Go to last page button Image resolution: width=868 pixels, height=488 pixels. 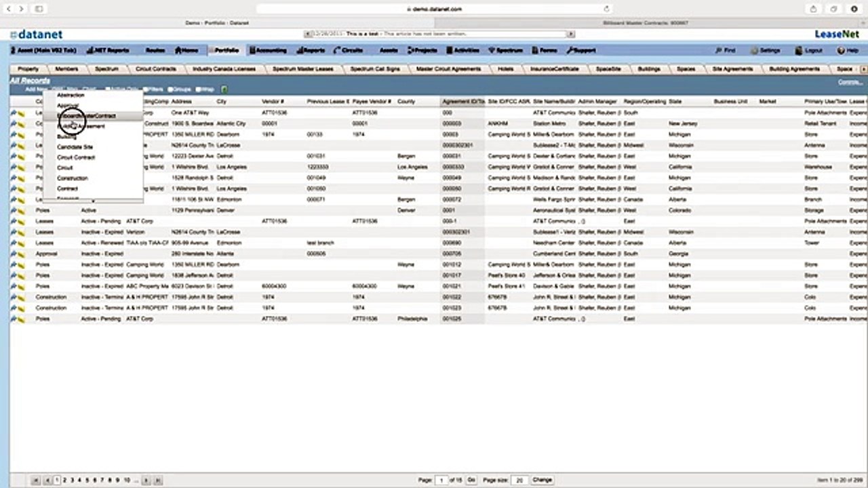tap(158, 480)
